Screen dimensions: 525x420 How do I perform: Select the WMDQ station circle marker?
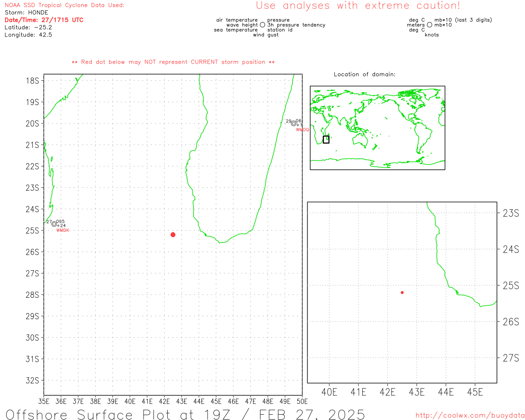point(293,123)
